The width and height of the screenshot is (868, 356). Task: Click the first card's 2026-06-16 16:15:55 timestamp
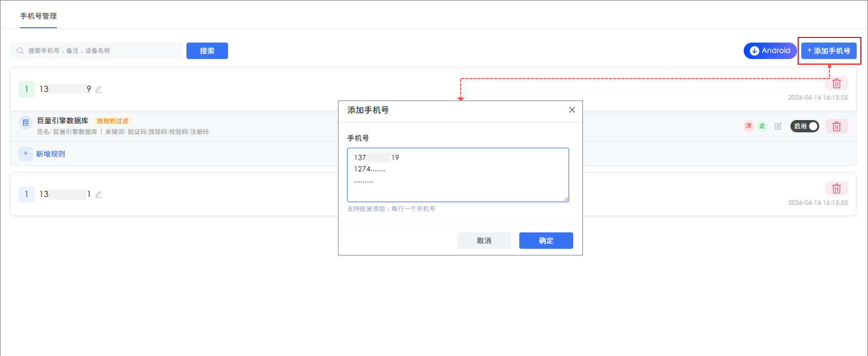click(818, 97)
